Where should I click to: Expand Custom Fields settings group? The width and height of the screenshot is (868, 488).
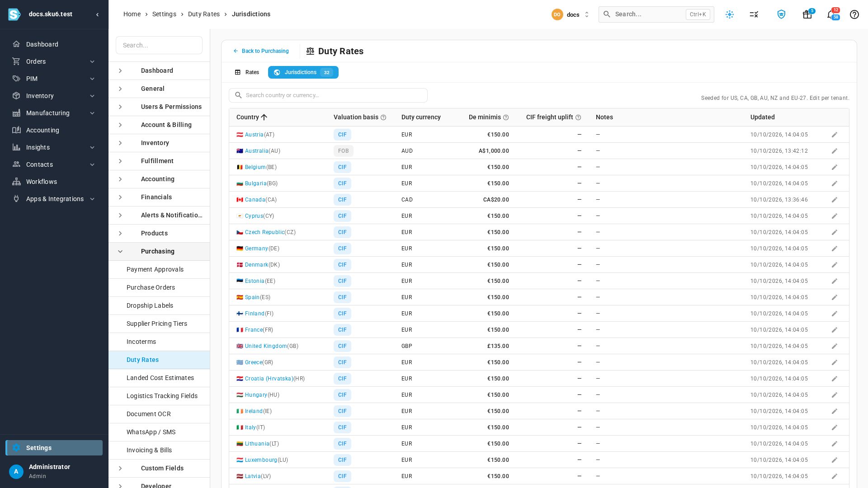click(120, 468)
